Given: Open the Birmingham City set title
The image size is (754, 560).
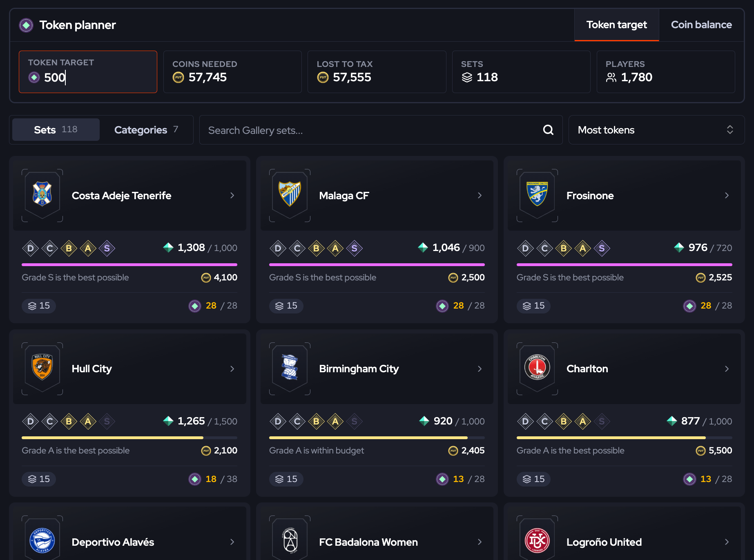Looking at the screenshot, I should point(359,369).
